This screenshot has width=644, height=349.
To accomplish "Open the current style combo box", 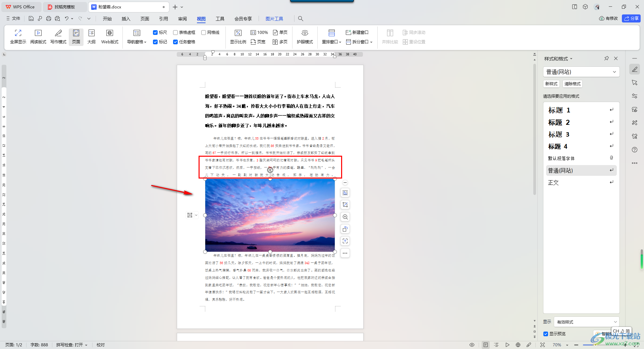I will (x=581, y=72).
